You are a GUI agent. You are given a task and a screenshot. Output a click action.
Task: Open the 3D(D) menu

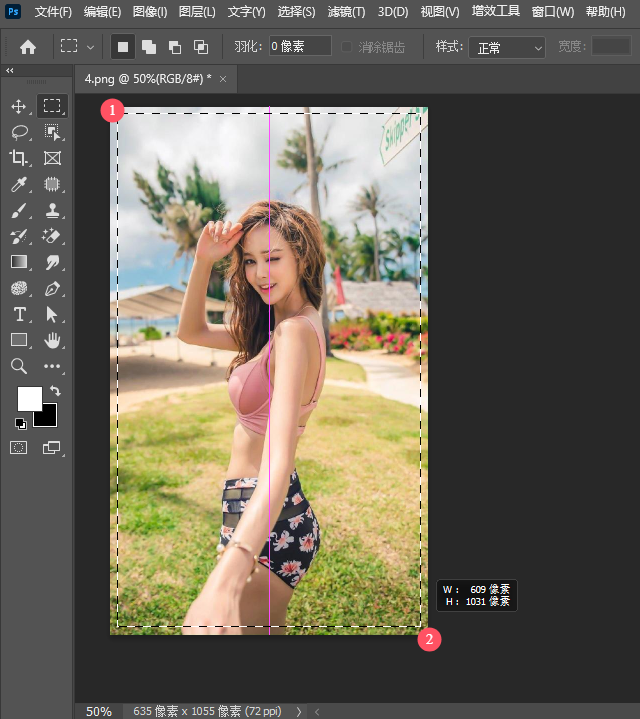click(393, 11)
